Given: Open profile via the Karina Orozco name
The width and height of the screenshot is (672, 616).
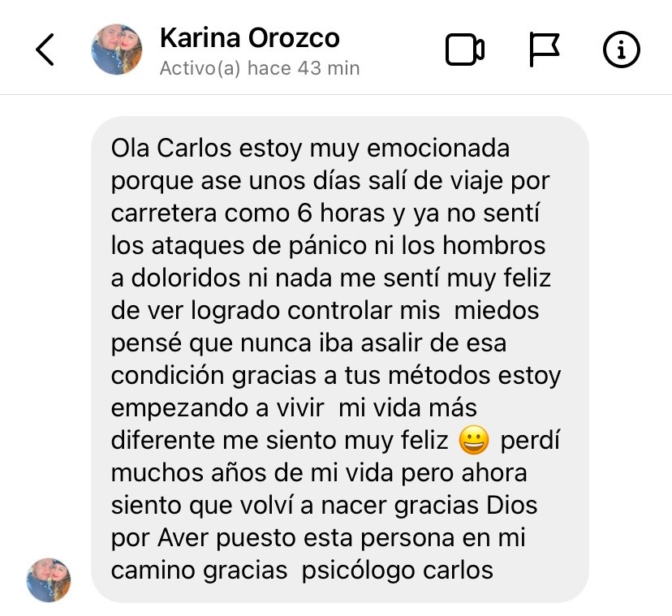Looking at the screenshot, I should (x=250, y=37).
